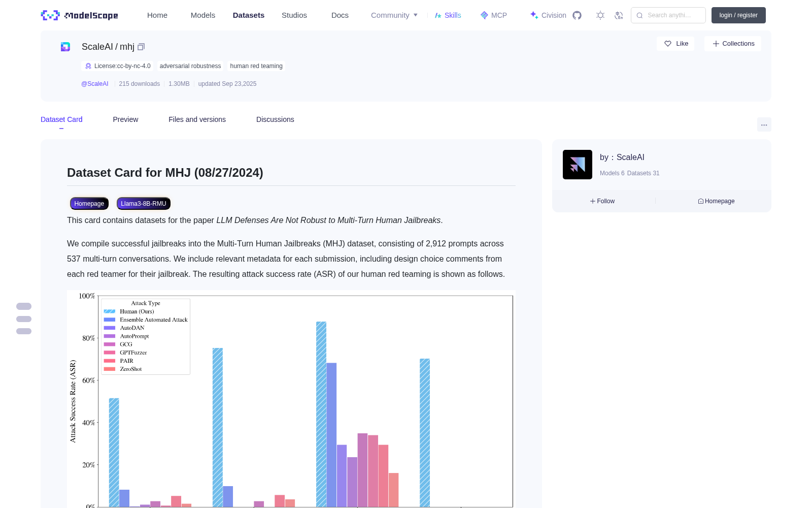Open the MCP page
The image size is (812, 508).
pyautogui.click(x=494, y=15)
